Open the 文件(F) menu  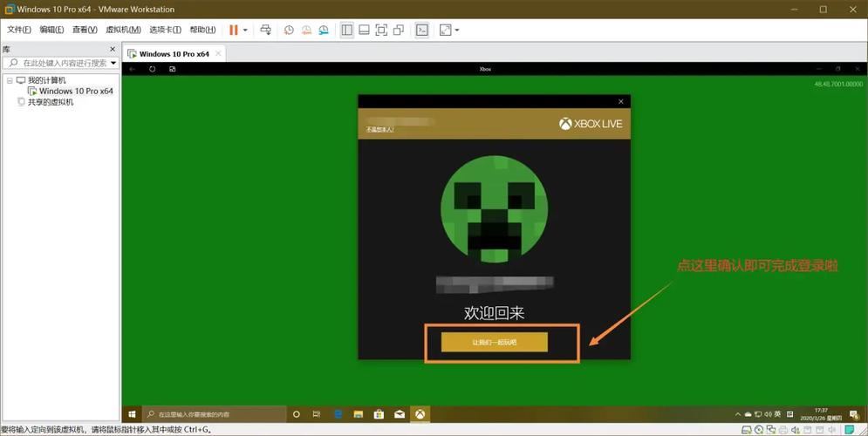(19, 30)
